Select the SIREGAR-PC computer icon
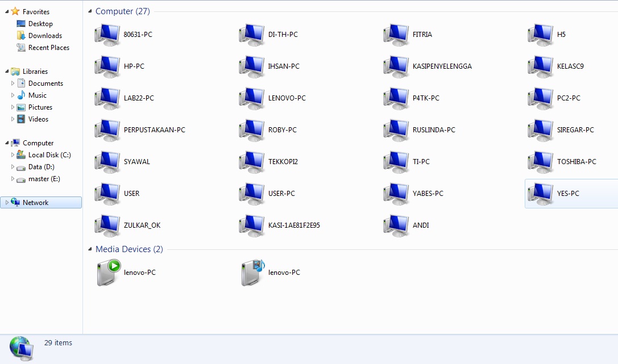The height and width of the screenshot is (364, 618). click(540, 130)
